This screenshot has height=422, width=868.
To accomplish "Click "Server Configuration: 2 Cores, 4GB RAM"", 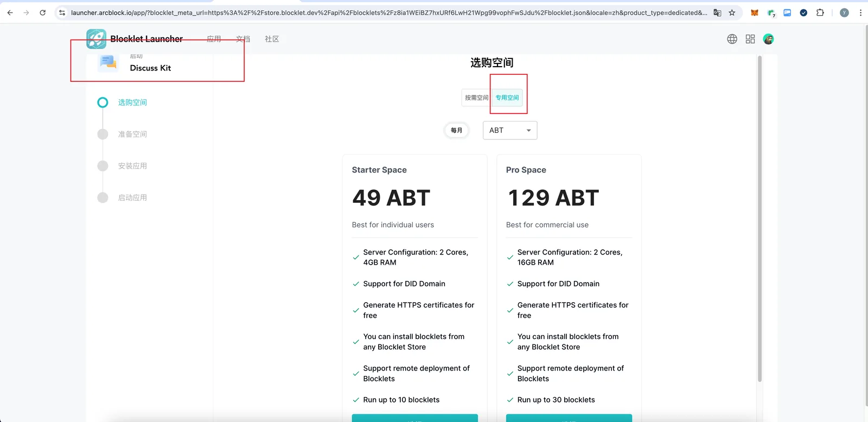I will click(x=416, y=257).
